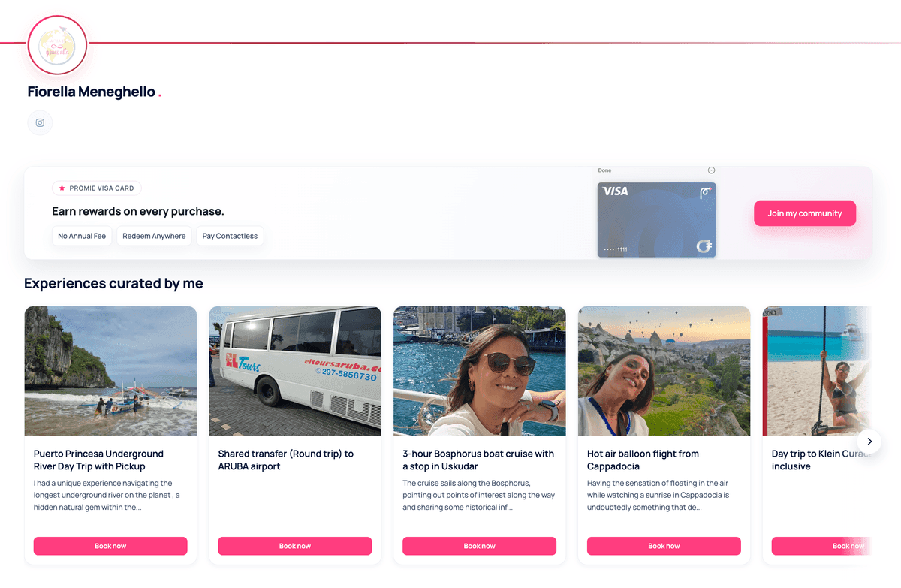Open the Hot air balloon flight from Cappadocia title
Screen dimensions: 901x588
click(643, 460)
